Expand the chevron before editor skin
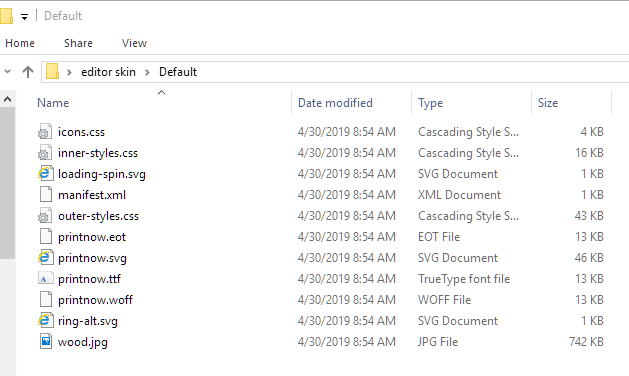 click(x=69, y=72)
